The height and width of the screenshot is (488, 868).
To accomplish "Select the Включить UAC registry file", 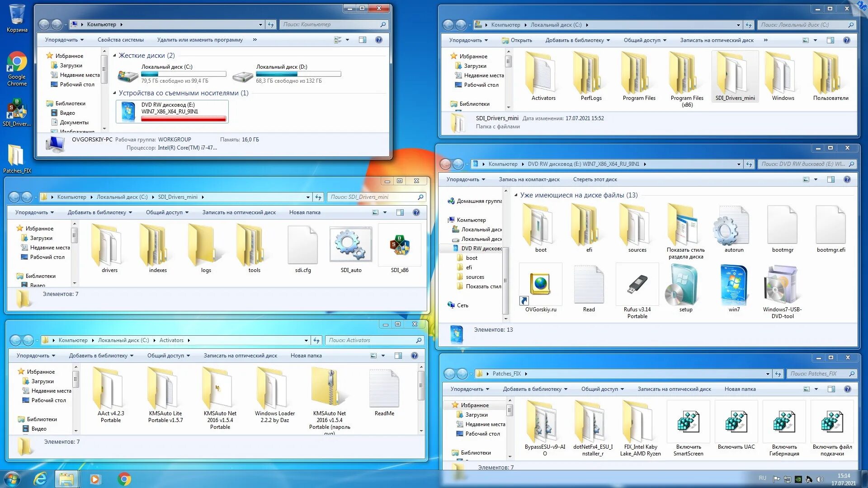I will click(x=736, y=422).
